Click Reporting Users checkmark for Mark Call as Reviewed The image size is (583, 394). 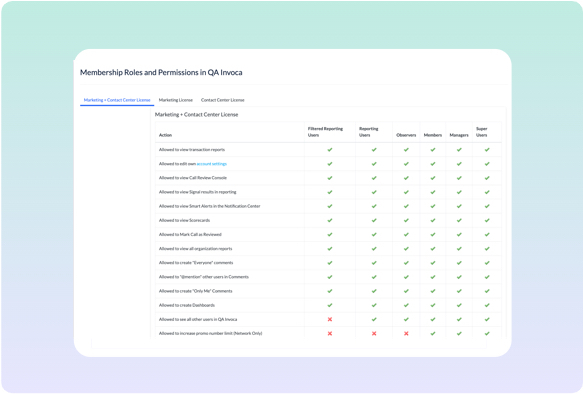click(374, 235)
